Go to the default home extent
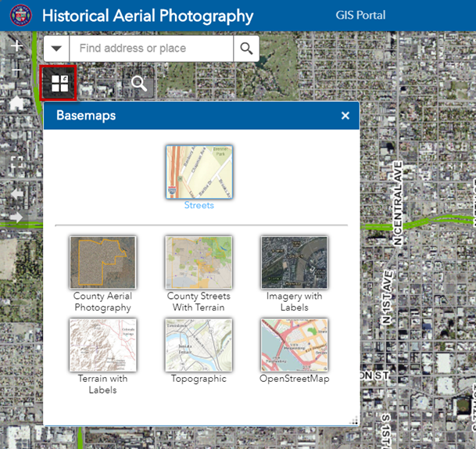This screenshot has height=449, width=476. pyautogui.click(x=16, y=103)
